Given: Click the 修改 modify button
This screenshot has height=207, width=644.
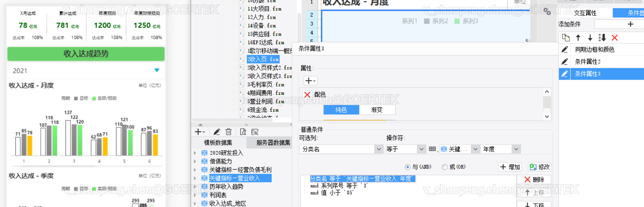Looking at the screenshot, I should (x=539, y=167).
